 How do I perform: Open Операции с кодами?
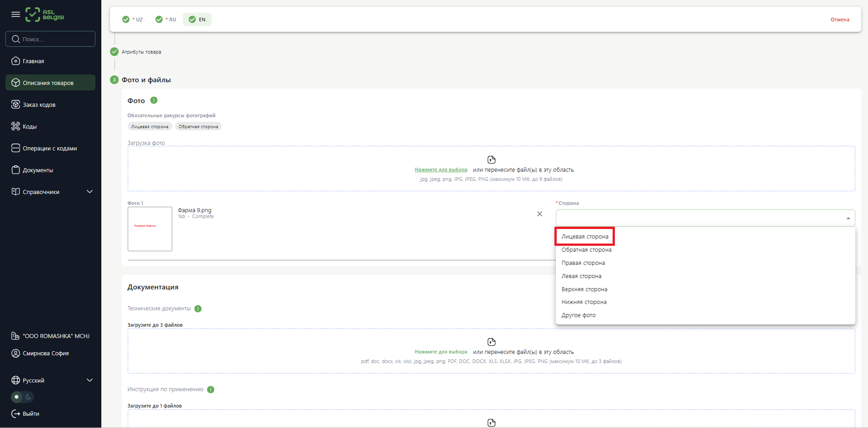(50, 148)
